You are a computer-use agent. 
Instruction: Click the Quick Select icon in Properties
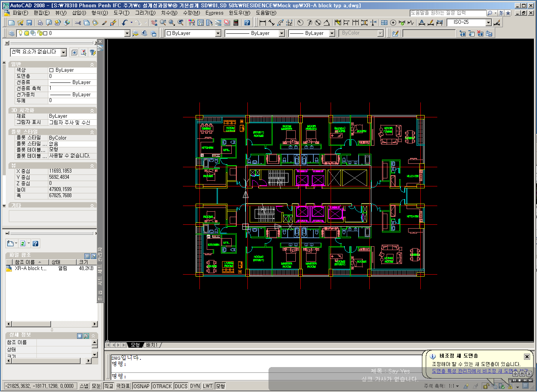(x=92, y=52)
